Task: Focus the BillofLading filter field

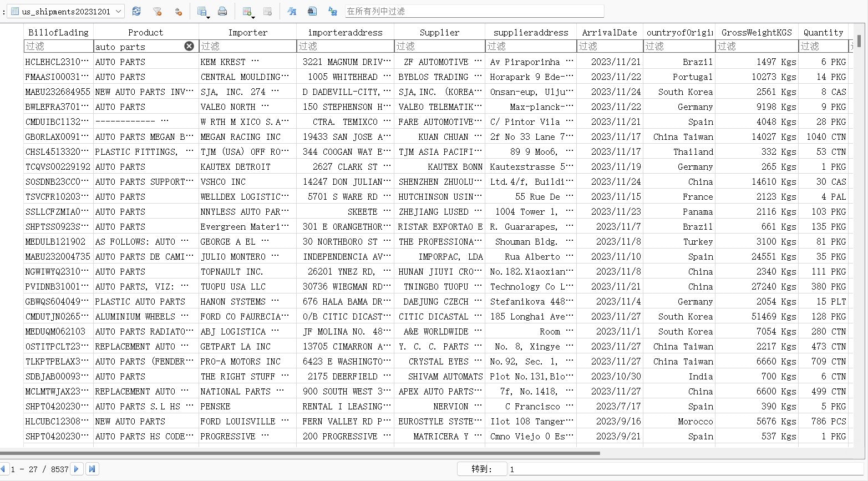Action: (x=58, y=46)
